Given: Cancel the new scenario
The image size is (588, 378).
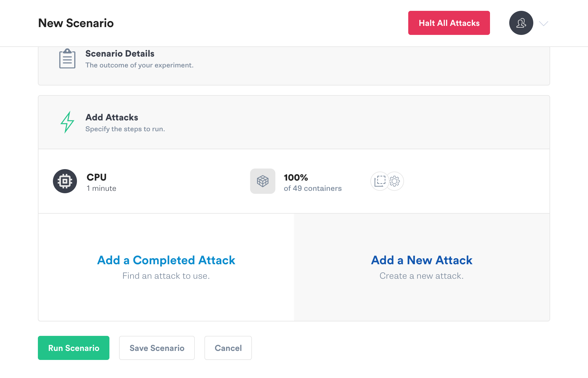Looking at the screenshot, I should 228,348.
